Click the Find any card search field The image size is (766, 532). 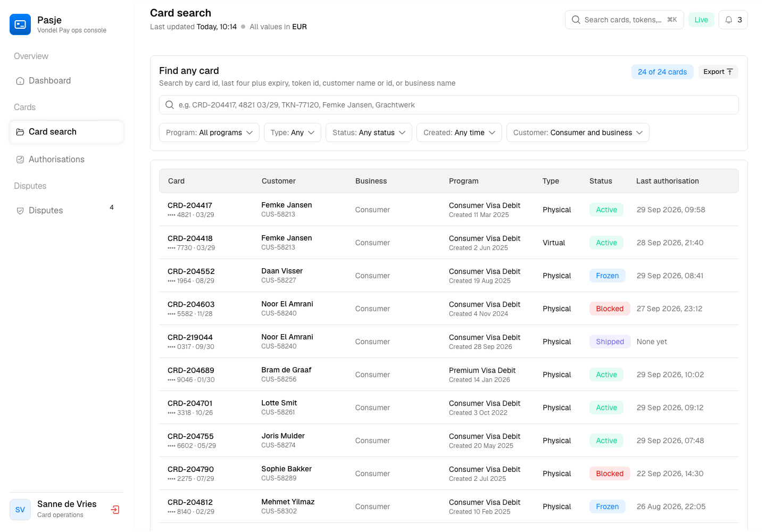(449, 105)
